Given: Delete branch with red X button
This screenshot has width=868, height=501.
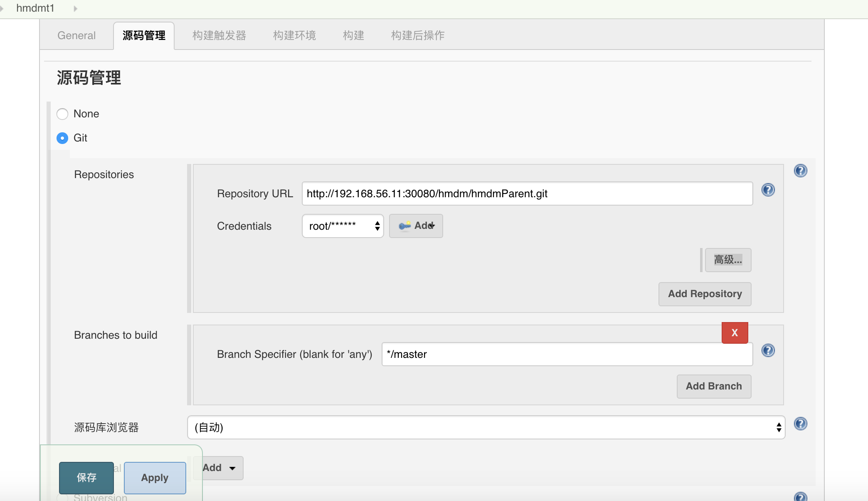Looking at the screenshot, I should click(735, 333).
